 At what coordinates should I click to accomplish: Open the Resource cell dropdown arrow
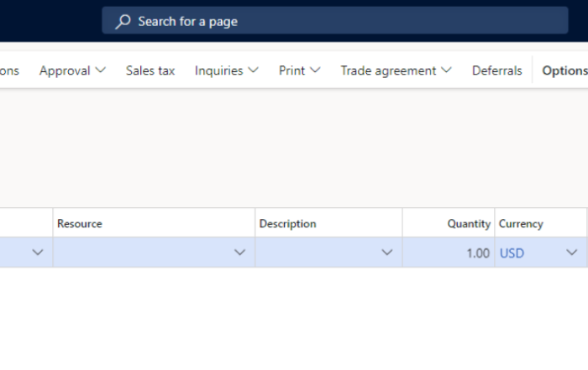(x=239, y=253)
